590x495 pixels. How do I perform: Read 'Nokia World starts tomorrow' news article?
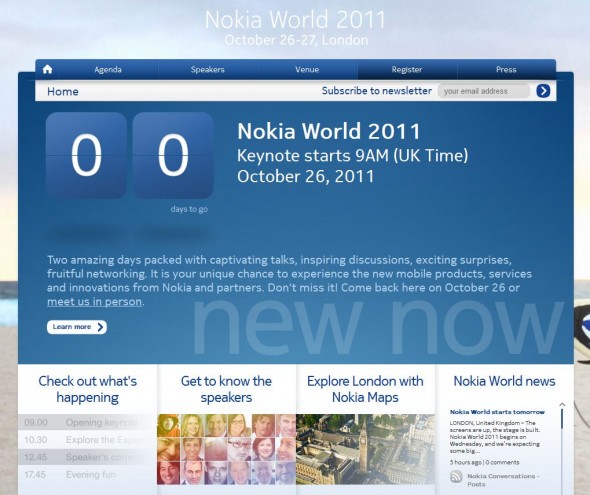[497, 412]
